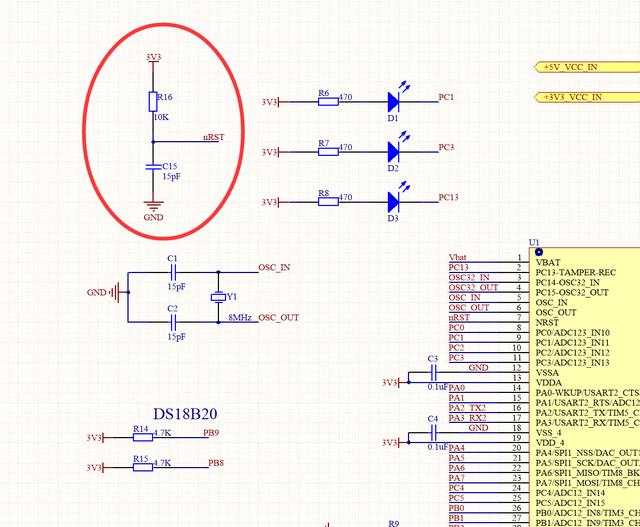Viewport: 640px width, 527px height.
Task: Click the PB9 net label
Action: coord(211,433)
